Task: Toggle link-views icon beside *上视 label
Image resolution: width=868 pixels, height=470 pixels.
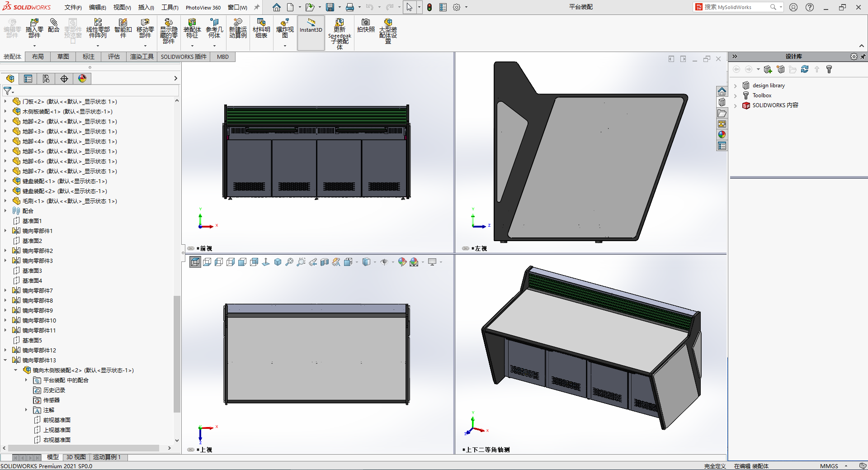Action: coord(191,450)
